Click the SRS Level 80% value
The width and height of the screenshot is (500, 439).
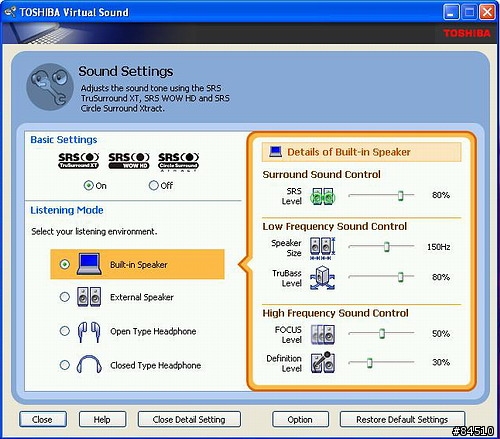pos(441,195)
